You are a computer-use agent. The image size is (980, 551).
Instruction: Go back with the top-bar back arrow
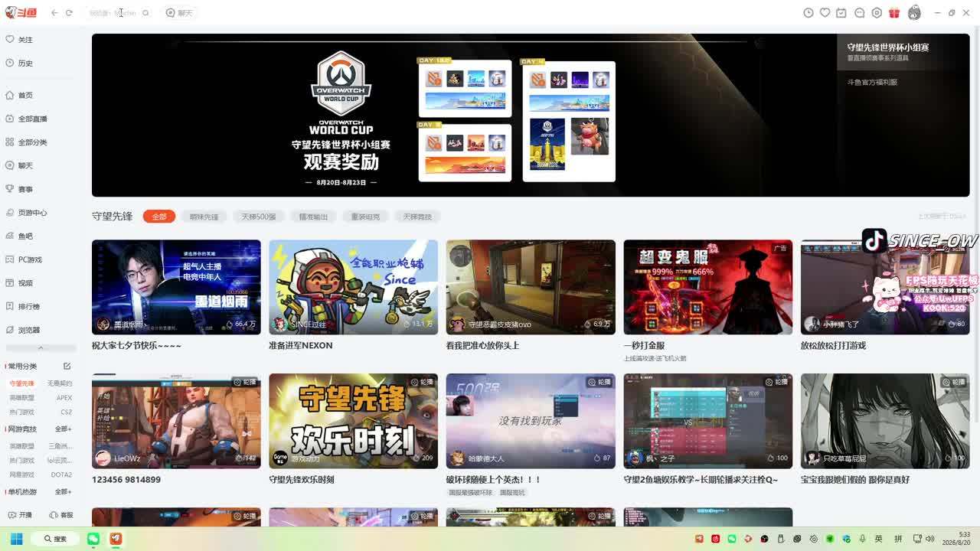click(54, 13)
